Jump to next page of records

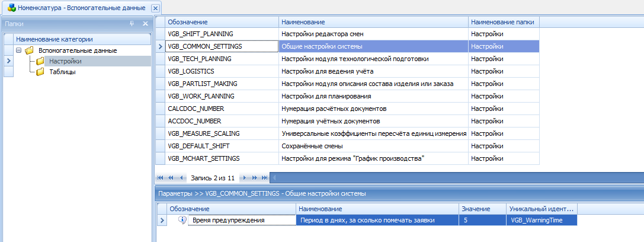(254, 178)
